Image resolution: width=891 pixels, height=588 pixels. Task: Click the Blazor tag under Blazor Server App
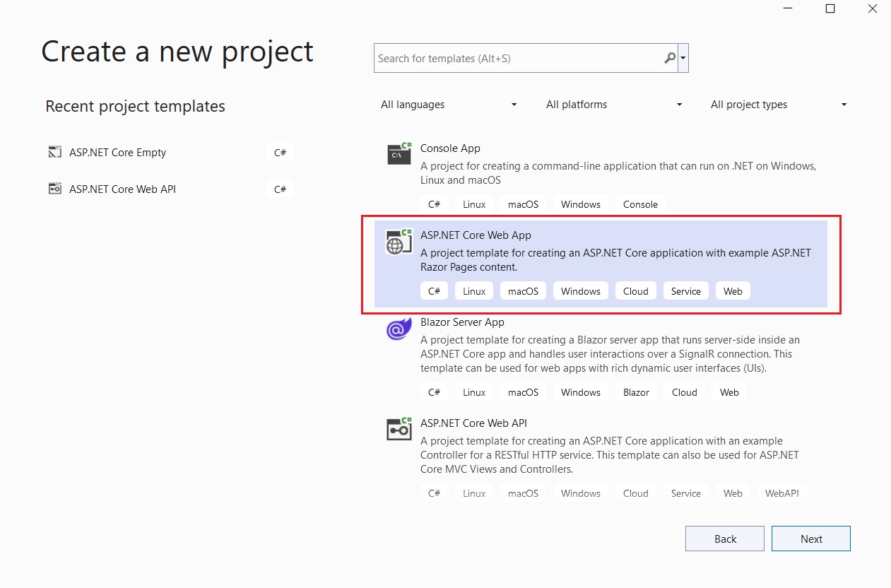coord(636,392)
